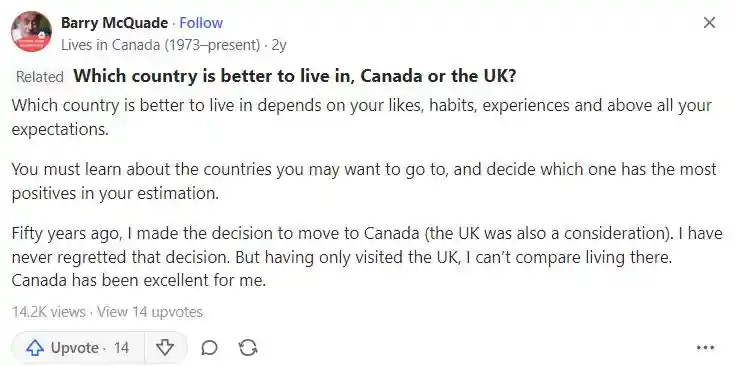736x366 pixels.
Task: Follow Barry McQuade
Action: point(201,23)
